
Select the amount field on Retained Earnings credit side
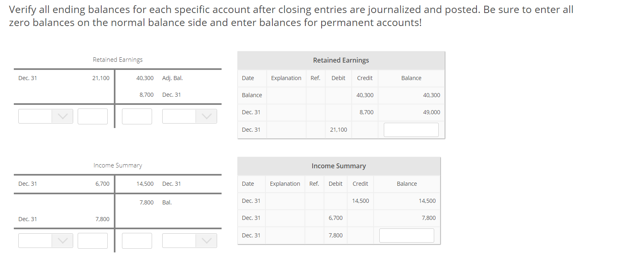tap(137, 116)
